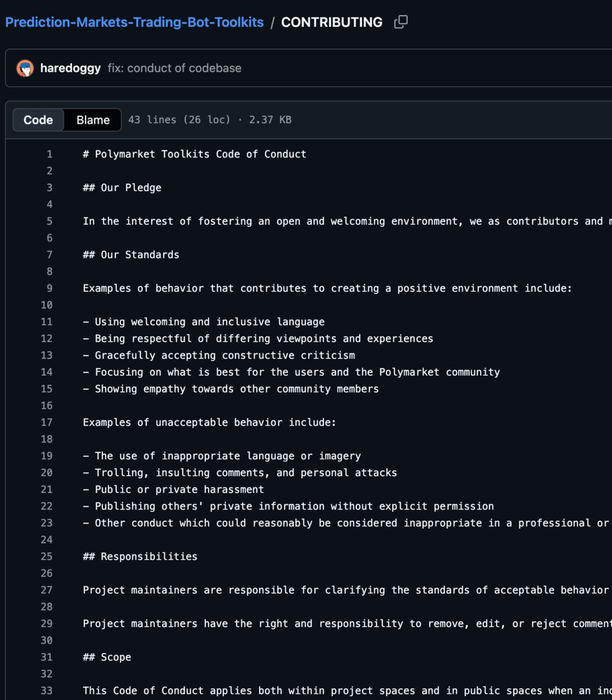The image size is (612, 700).
Task: Select line number 29
Action: pos(47,624)
